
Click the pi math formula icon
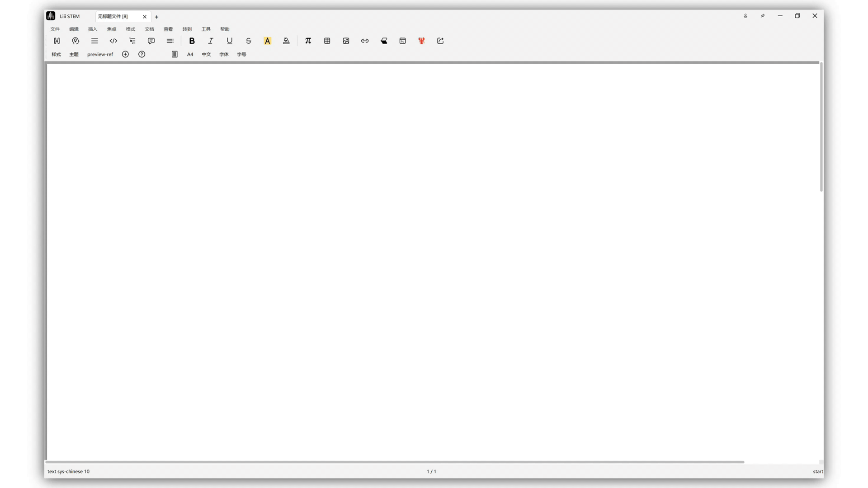(x=308, y=41)
